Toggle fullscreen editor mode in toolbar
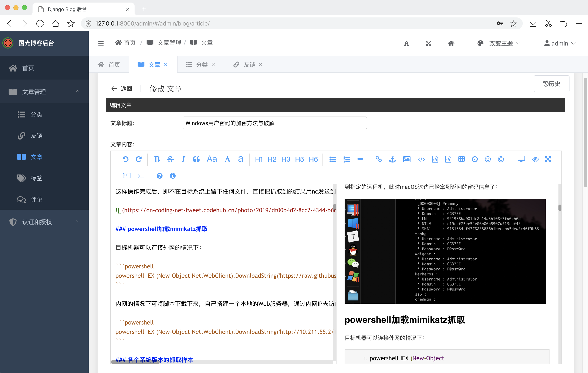 pyautogui.click(x=548, y=159)
